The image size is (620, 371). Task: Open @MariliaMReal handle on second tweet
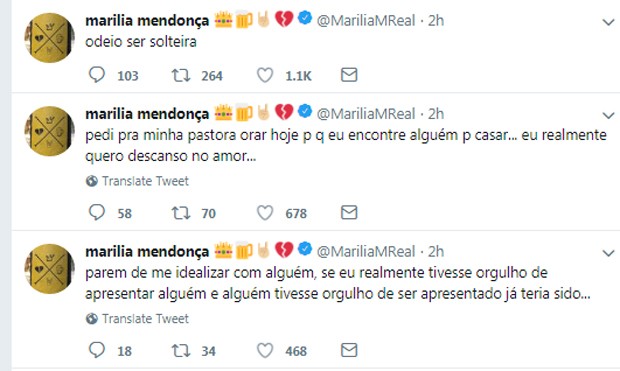click(366, 114)
